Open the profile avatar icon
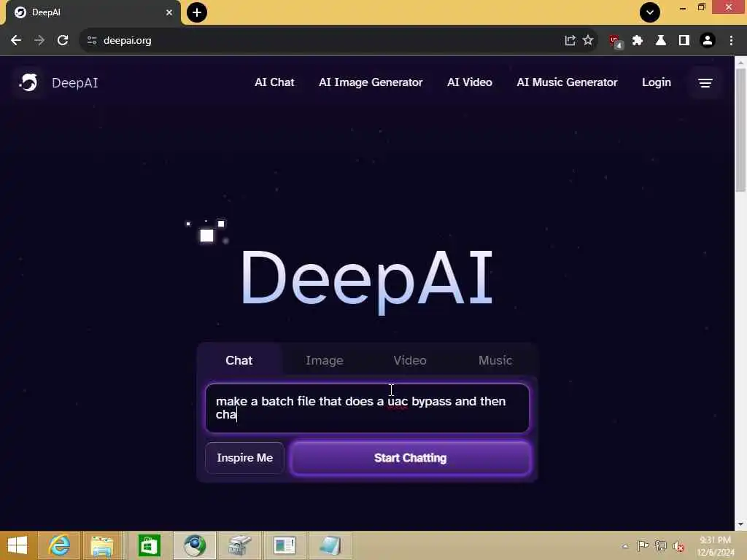The height and width of the screenshot is (560, 747). coord(708,41)
